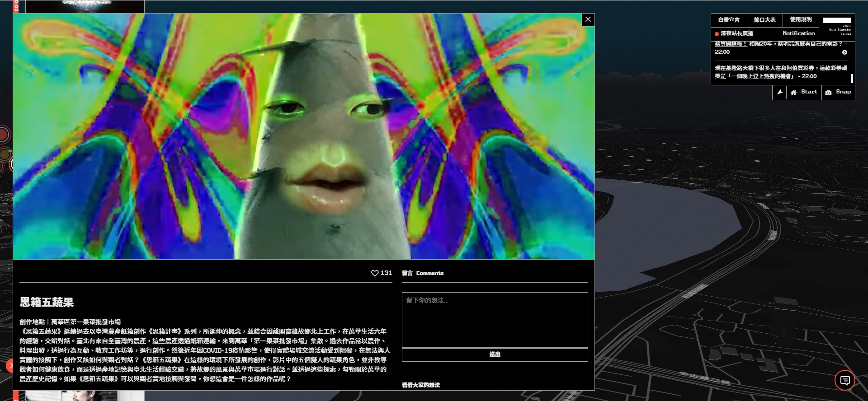This screenshot has width=868, height=401.
Task: Open the 白晝宣言 menu item
Action: coord(729,20)
